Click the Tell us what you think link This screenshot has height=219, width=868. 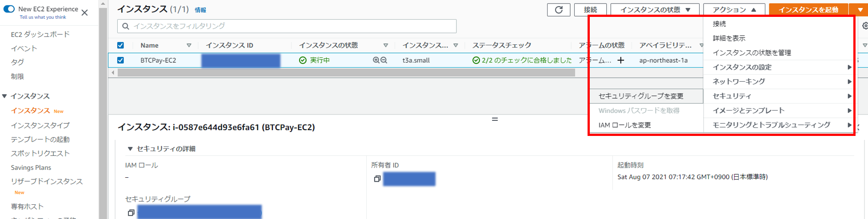coord(43,17)
